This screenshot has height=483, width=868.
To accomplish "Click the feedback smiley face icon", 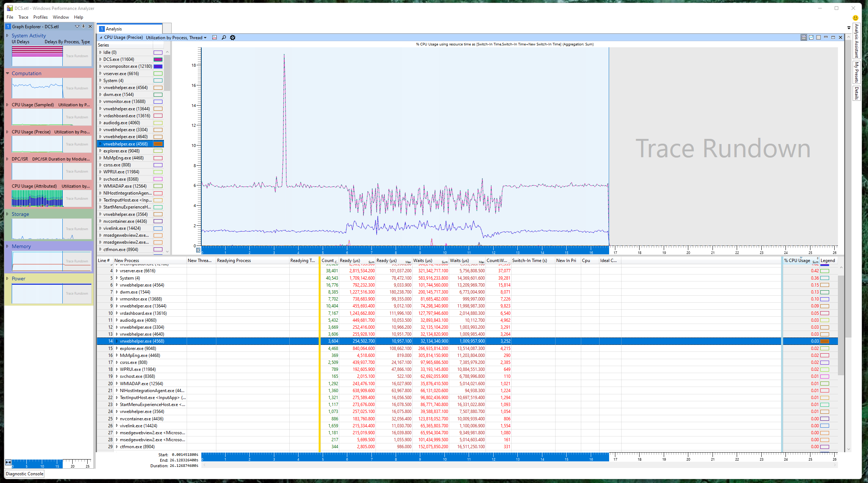I will (856, 18).
